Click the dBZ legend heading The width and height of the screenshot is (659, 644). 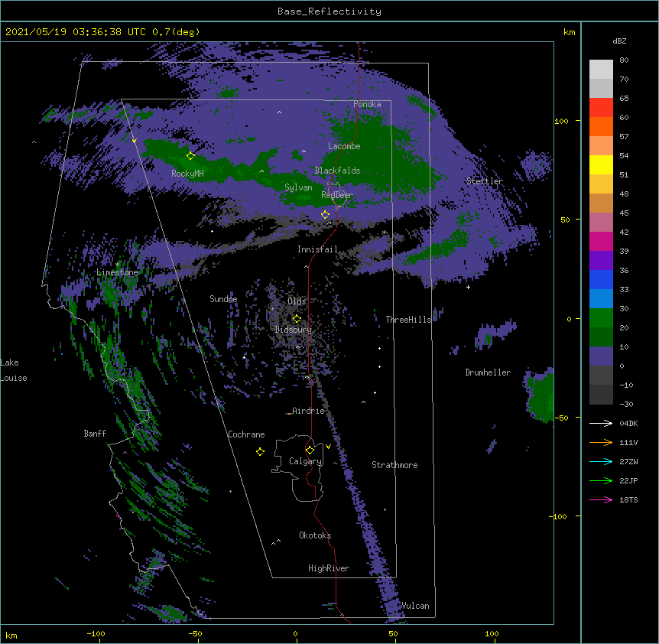[x=619, y=41]
